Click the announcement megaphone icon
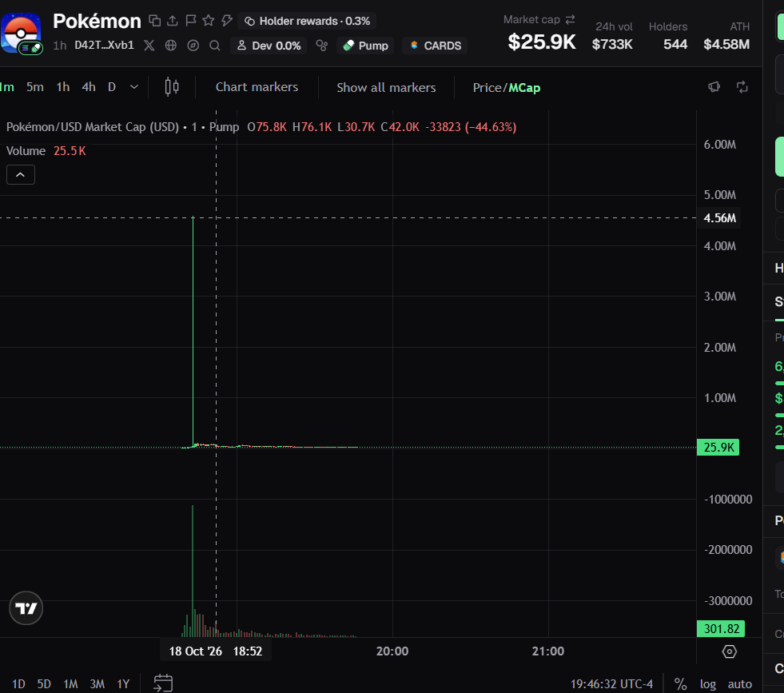 coord(714,87)
